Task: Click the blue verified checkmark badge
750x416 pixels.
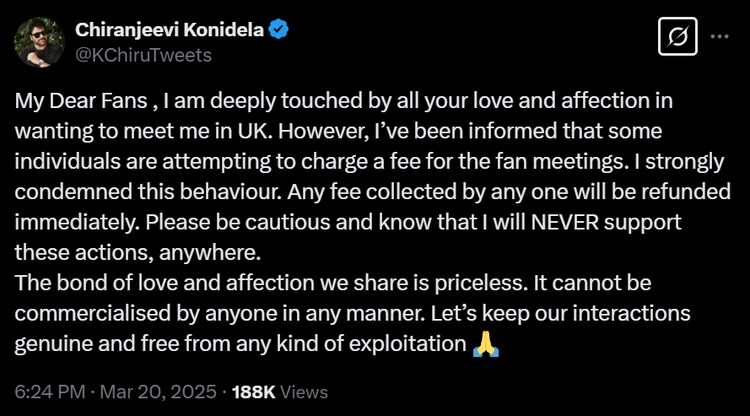Action: click(x=280, y=30)
